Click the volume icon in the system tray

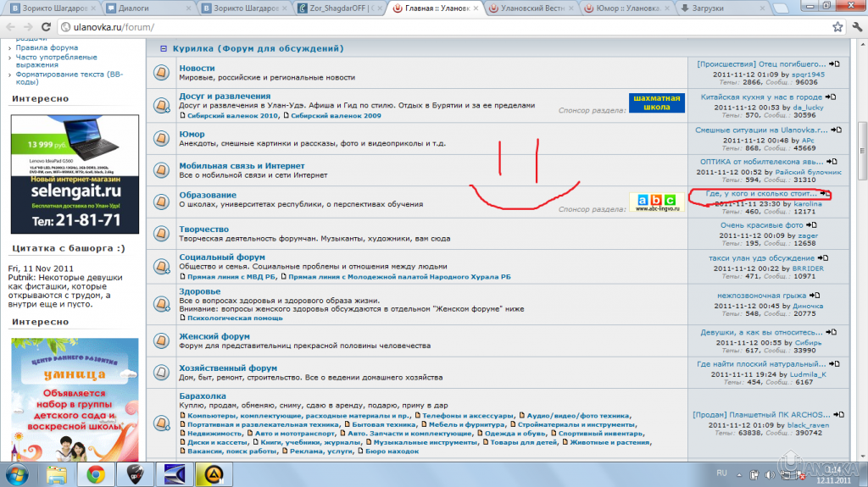tap(770, 475)
